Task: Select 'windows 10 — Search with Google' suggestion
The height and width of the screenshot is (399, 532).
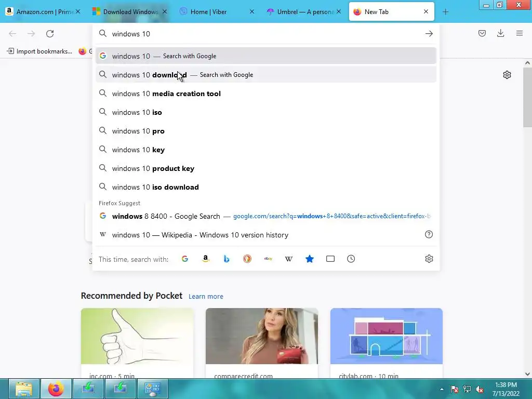Action: pyautogui.click(x=266, y=56)
